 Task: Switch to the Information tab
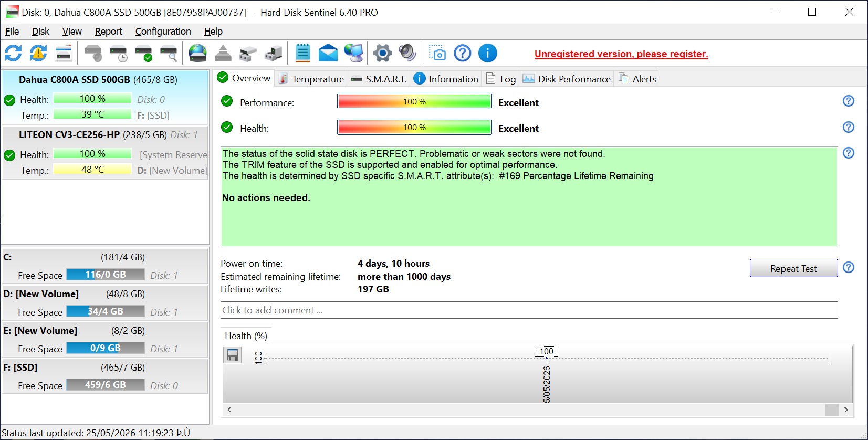[x=446, y=79]
